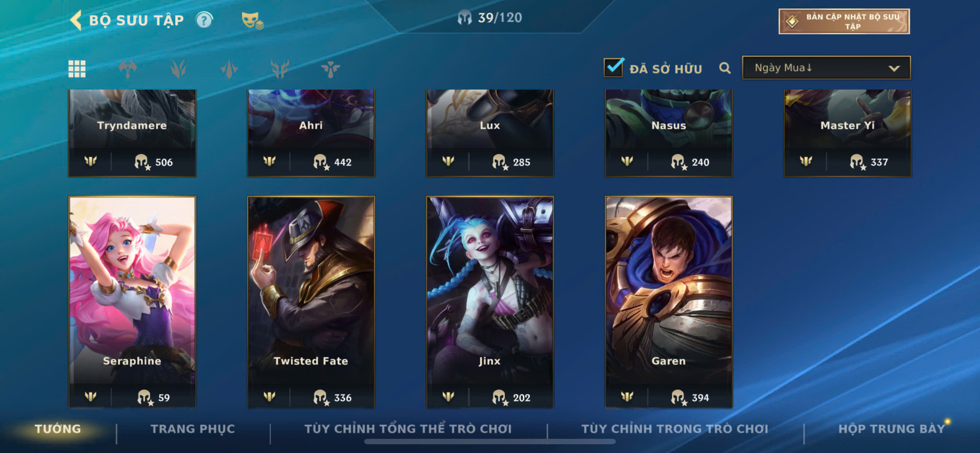Screen dimensions: 980x453
Task: Select the Twisted Fate champion card
Action: pos(311,302)
